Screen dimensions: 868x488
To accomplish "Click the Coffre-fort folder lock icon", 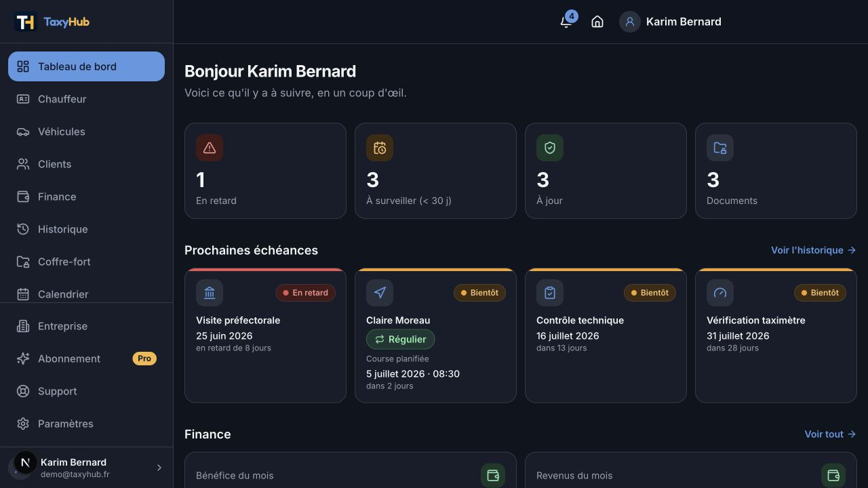I will [x=23, y=262].
